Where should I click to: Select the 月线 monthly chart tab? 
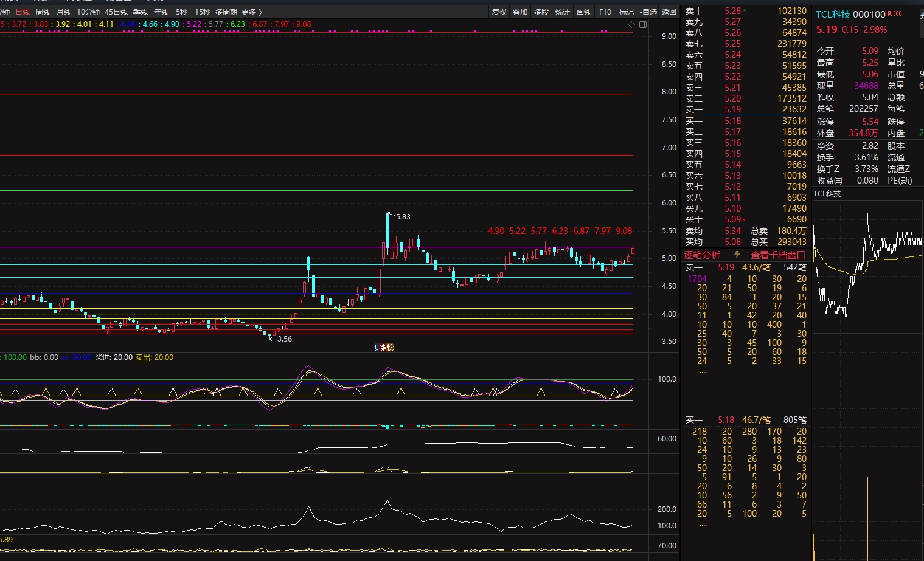coord(64,12)
